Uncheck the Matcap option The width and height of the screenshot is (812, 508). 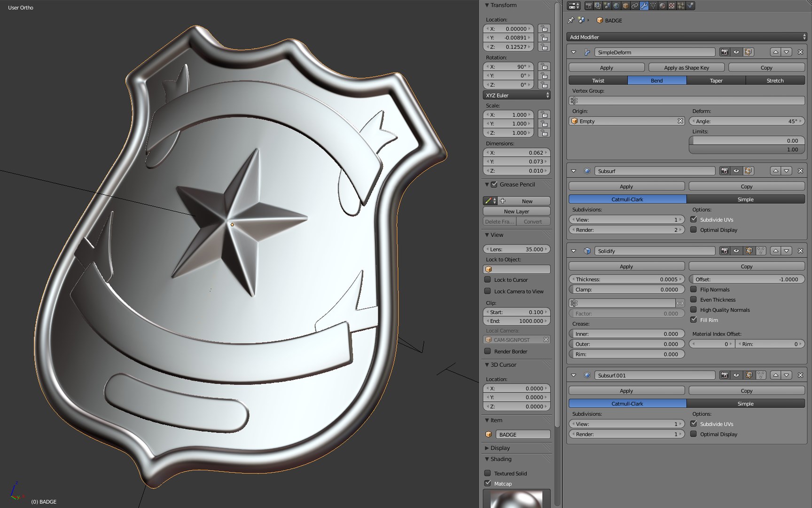tap(488, 483)
